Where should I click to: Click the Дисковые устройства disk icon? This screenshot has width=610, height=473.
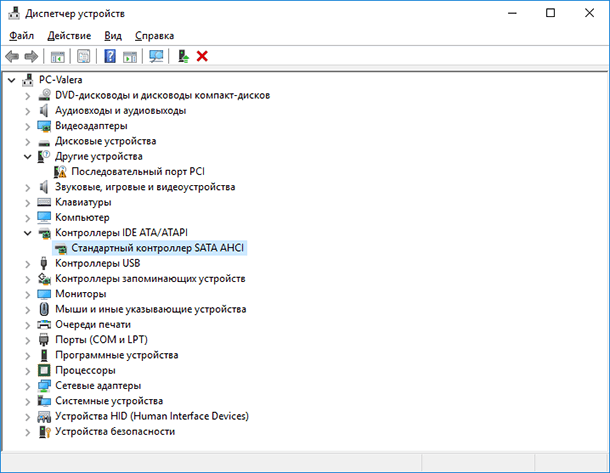[x=44, y=142]
